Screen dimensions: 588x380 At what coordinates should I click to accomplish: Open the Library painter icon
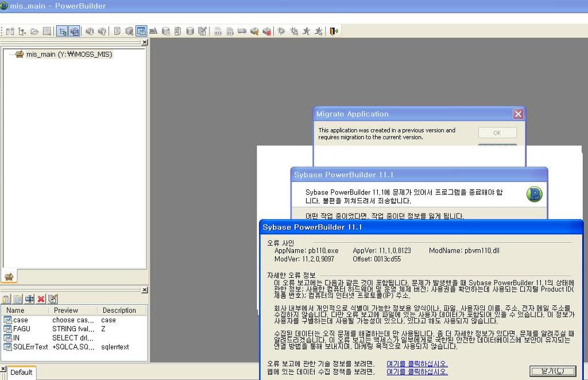(153, 31)
